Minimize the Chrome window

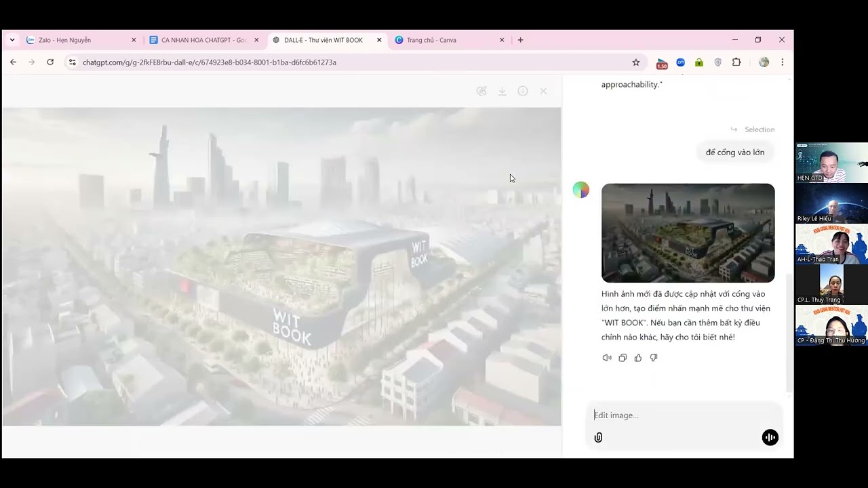tap(735, 40)
